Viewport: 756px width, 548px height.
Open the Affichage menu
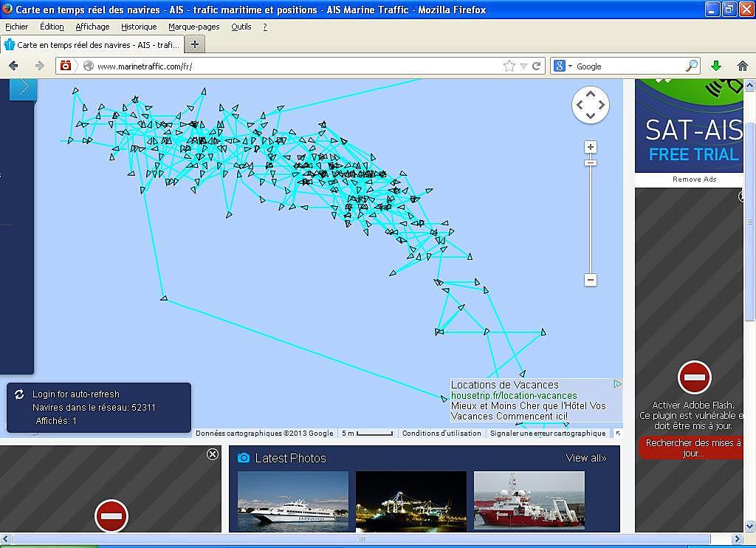[x=92, y=27]
